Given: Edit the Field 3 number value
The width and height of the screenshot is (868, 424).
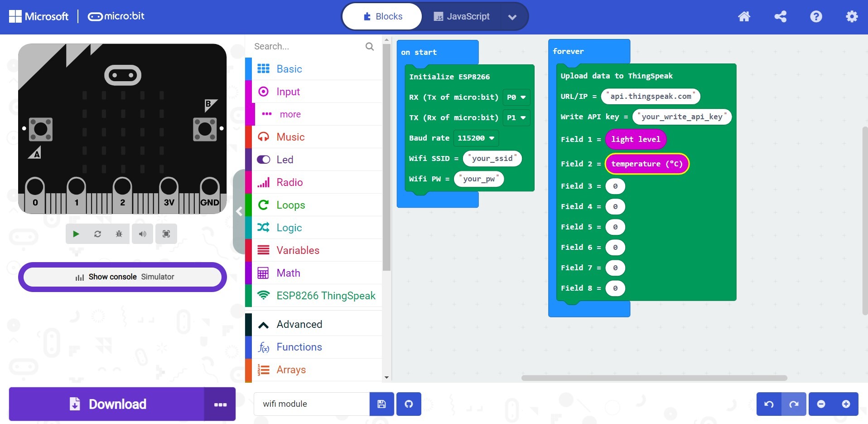Looking at the screenshot, I should [x=615, y=186].
